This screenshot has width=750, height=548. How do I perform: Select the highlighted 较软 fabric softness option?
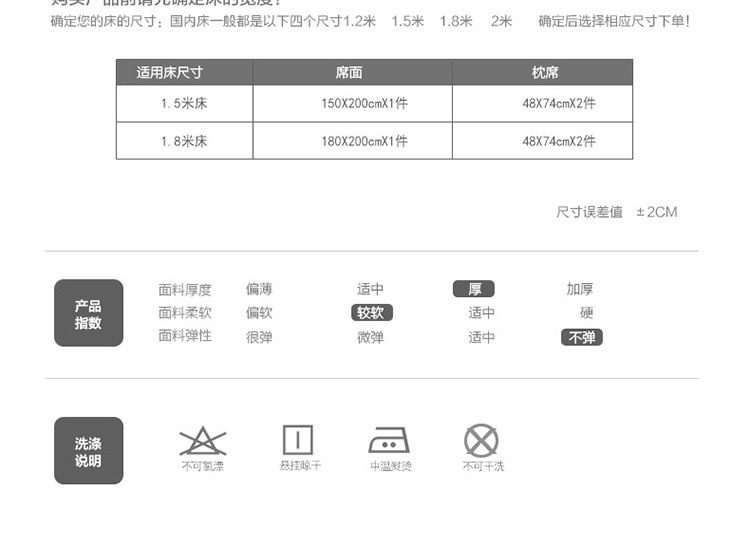[370, 313]
